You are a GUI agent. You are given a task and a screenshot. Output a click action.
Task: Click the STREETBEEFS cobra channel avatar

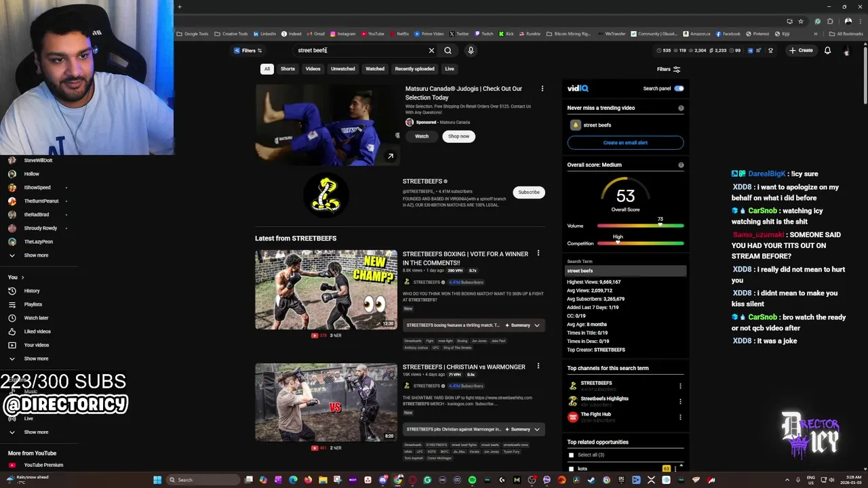326,193
